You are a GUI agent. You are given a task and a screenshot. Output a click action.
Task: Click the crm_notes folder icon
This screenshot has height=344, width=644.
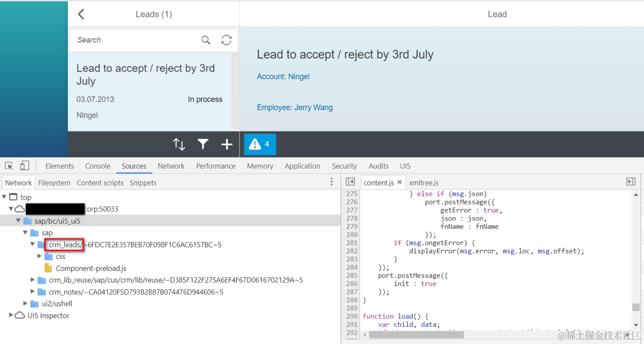point(42,292)
